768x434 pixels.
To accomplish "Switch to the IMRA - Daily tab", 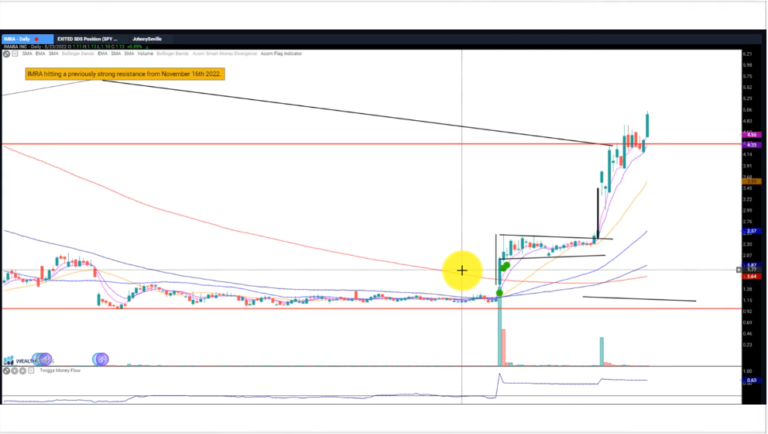I will (22, 37).
